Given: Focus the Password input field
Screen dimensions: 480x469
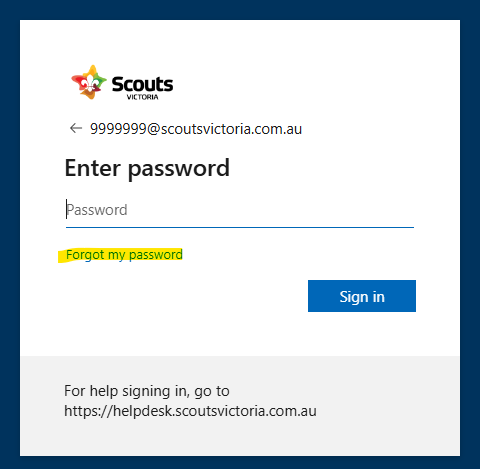Looking at the screenshot, I should 240,210.
